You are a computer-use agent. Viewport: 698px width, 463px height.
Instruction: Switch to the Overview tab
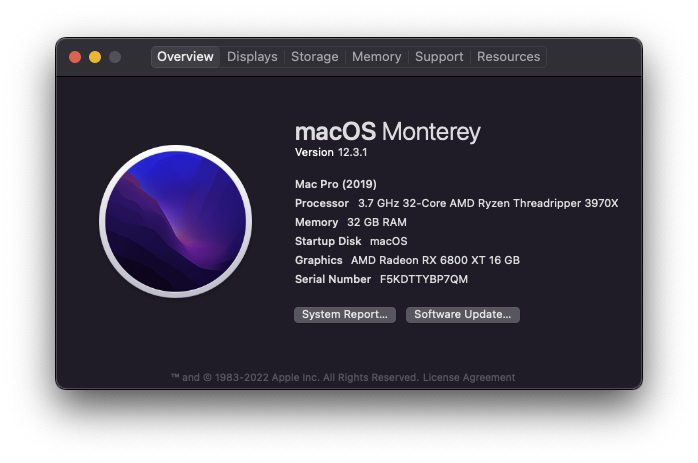(185, 57)
